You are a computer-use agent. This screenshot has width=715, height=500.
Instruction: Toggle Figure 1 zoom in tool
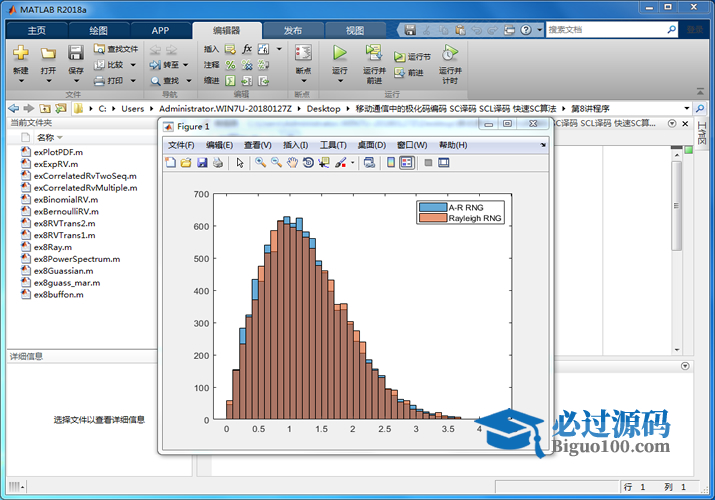click(x=260, y=162)
